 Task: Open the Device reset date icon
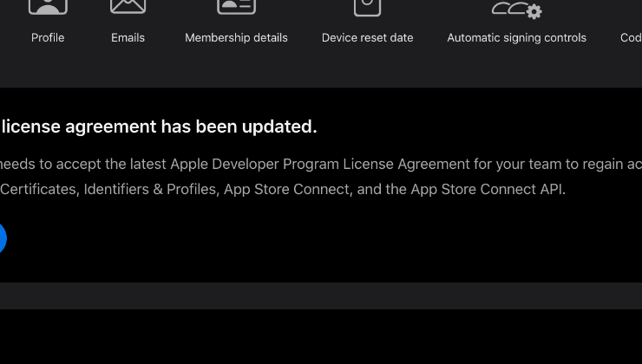(367, 8)
